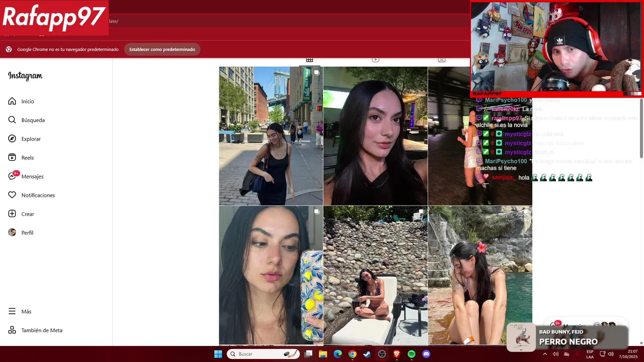Click Crear to make a new post

(21, 214)
